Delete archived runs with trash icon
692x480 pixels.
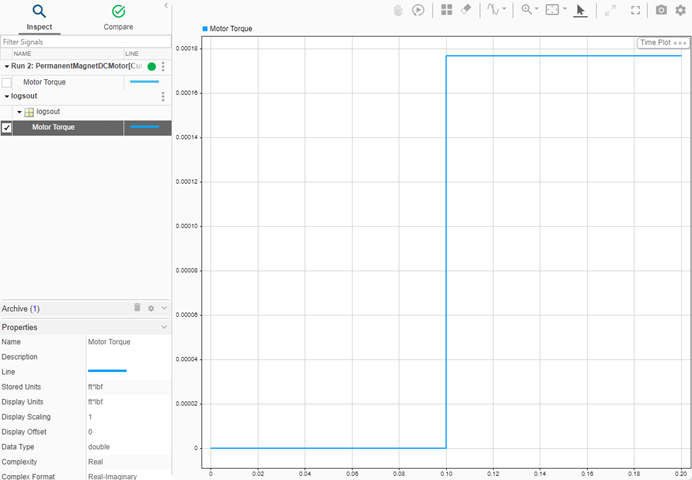click(x=137, y=309)
